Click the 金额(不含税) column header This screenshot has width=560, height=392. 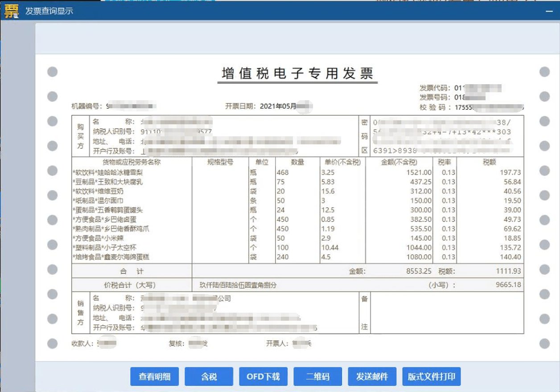(x=399, y=162)
